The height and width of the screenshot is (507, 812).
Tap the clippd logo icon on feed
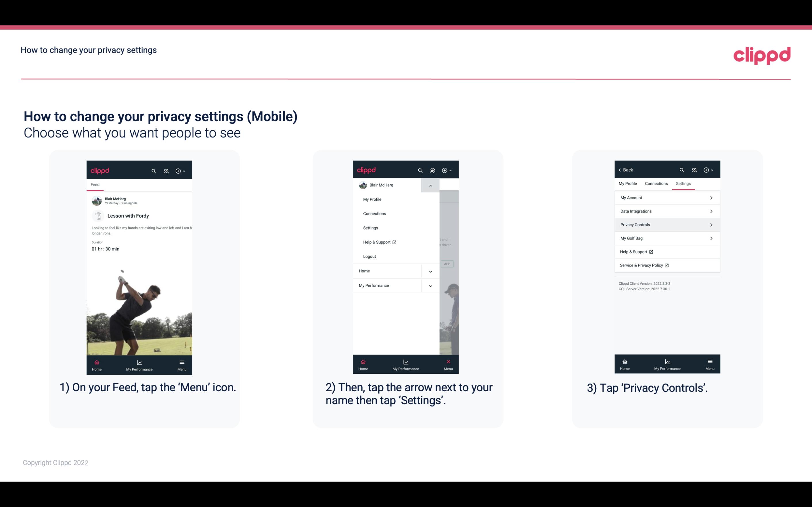pos(99,170)
